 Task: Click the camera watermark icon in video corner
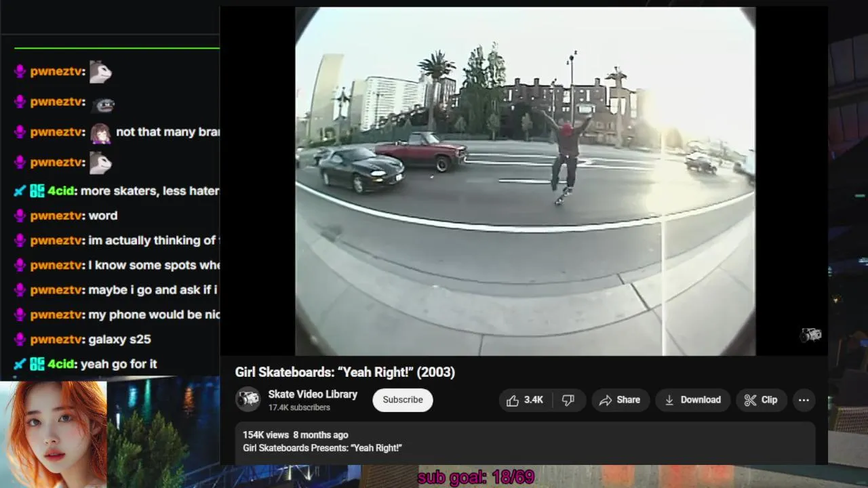(811, 334)
